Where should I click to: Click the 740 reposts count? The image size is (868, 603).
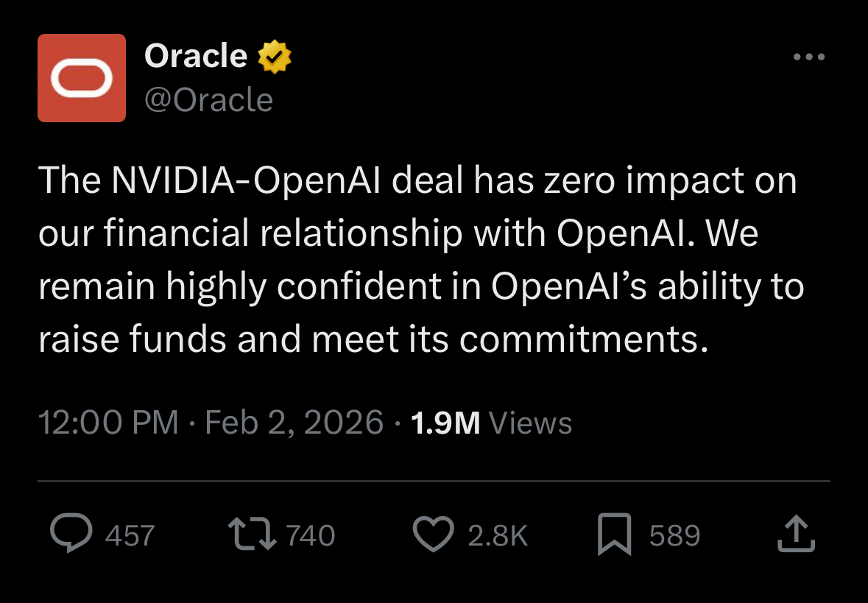click(x=310, y=535)
